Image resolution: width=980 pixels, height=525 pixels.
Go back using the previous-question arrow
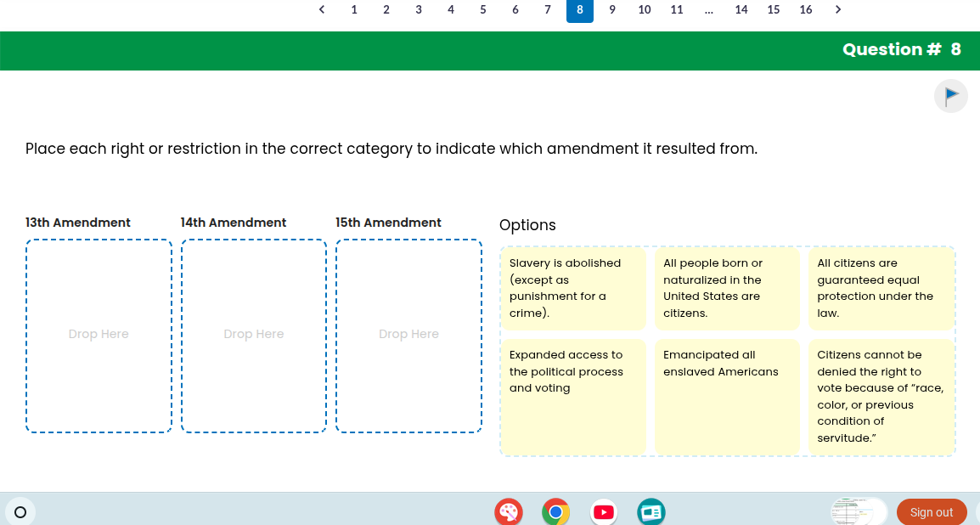[322, 9]
